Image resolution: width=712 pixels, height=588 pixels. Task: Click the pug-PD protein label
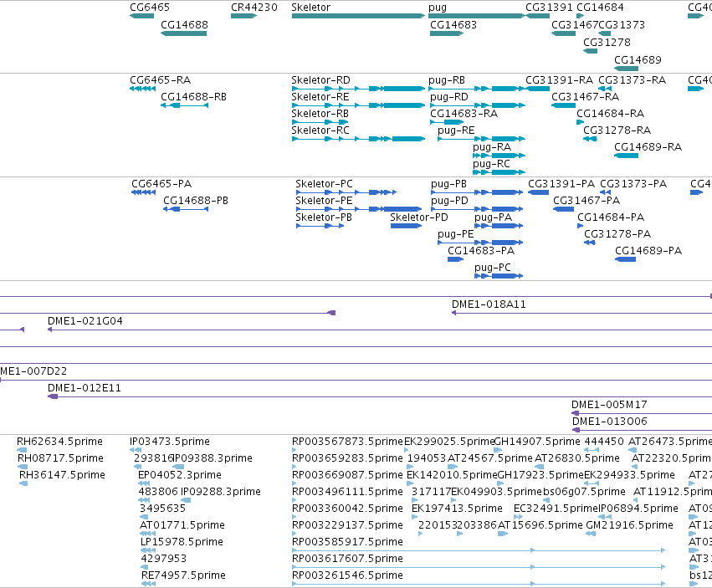(449, 200)
